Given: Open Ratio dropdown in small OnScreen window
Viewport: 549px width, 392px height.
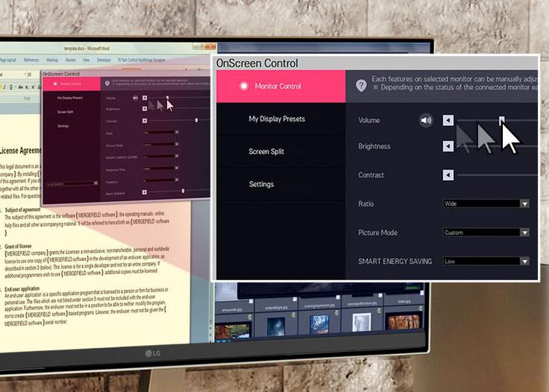Looking at the screenshot, I should click(x=161, y=133).
